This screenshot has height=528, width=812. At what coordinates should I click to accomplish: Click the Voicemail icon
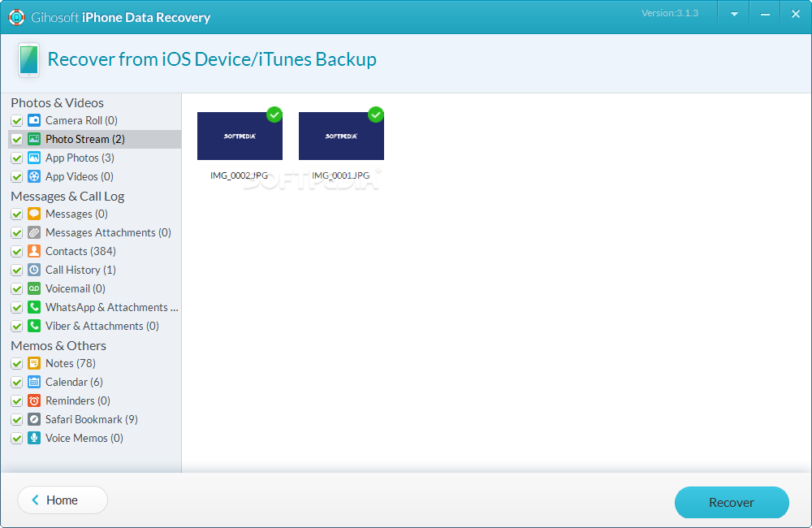tap(34, 288)
